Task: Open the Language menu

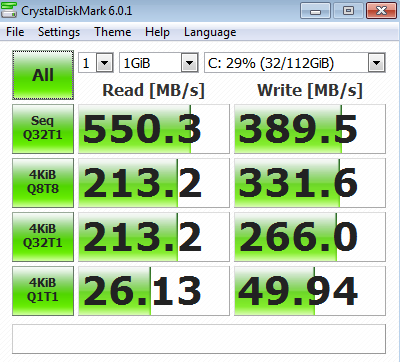Action: (210, 32)
